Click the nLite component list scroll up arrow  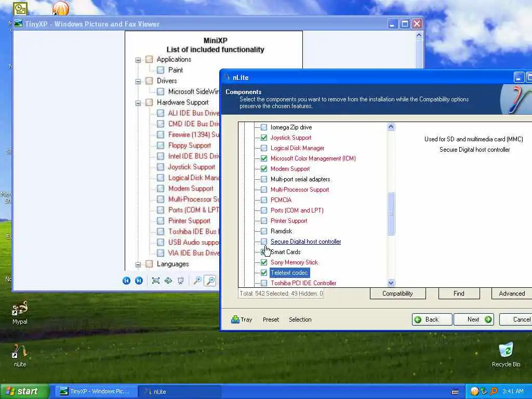(391, 127)
